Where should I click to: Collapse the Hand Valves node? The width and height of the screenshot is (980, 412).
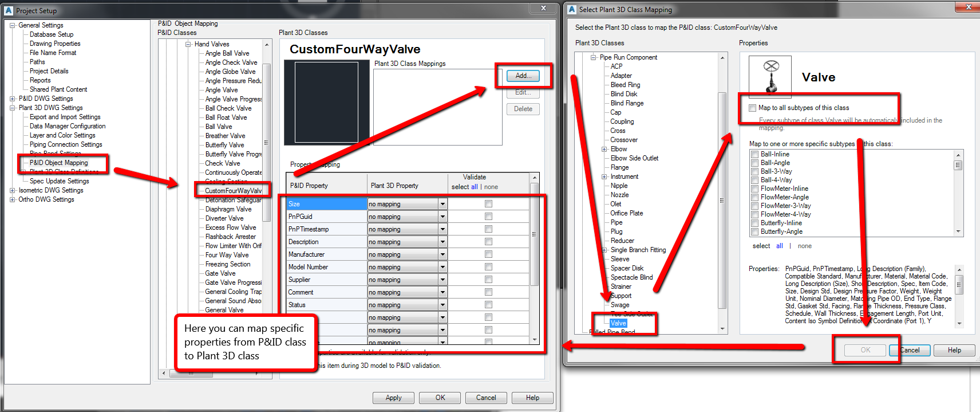[188, 44]
